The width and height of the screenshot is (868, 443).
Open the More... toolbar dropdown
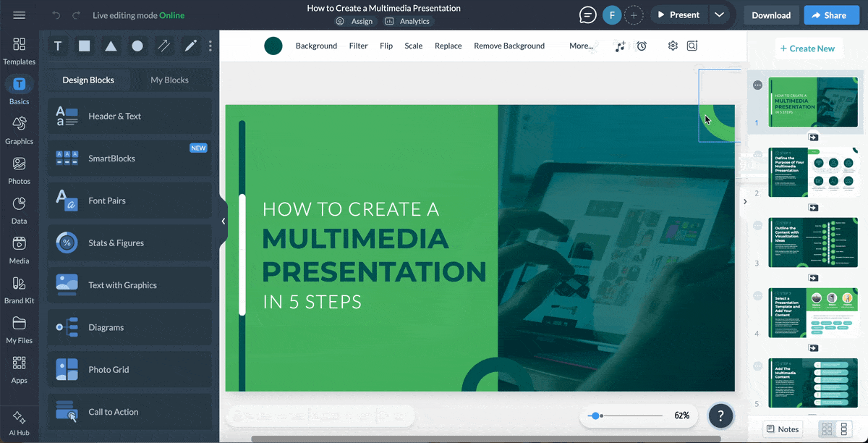pyautogui.click(x=581, y=46)
